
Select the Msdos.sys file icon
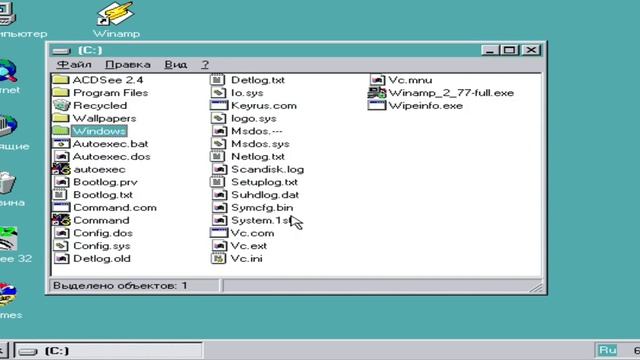point(218,144)
